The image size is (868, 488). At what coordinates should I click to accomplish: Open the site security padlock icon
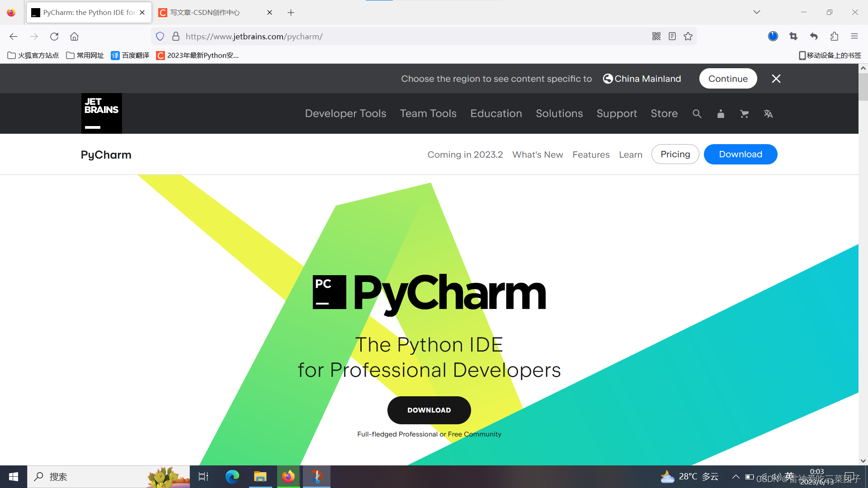(176, 37)
